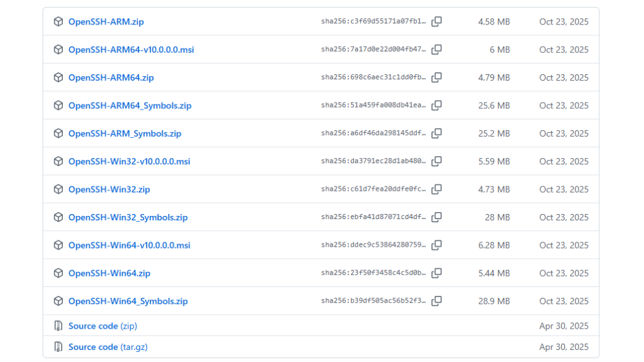Copy hash for OpenSSH-ARM64-v10.0.0.0.msi
Image resolution: width=644 pixels, height=362 pixels.
436,49
